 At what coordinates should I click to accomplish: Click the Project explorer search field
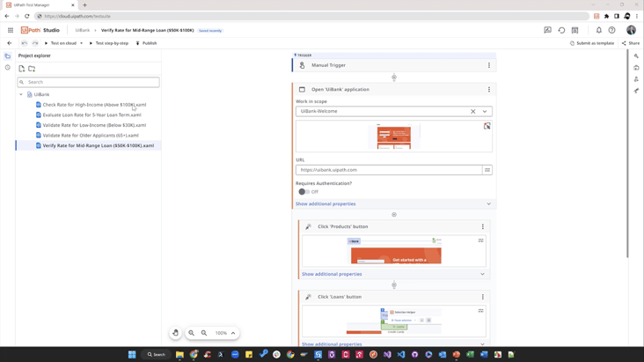pos(88,82)
